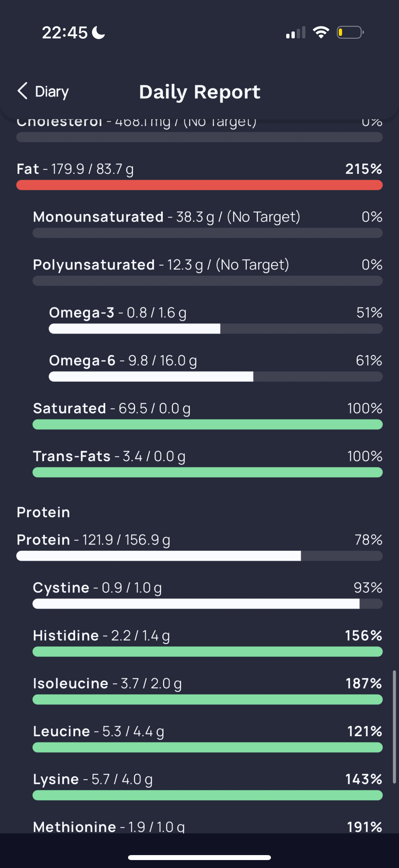The height and width of the screenshot is (868, 399).
Task: Select the red Fat progress bar
Action: click(199, 185)
